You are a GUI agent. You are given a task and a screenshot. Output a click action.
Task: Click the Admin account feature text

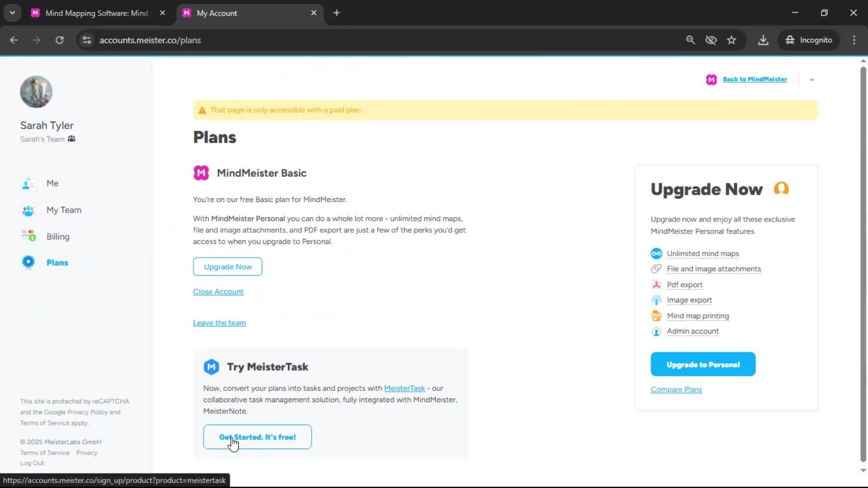click(693, 331)
